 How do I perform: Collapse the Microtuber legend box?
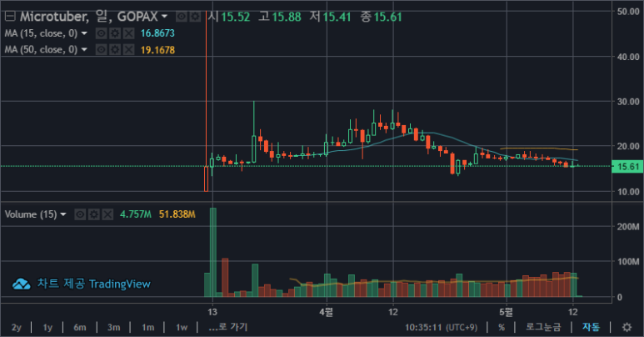point(10,17)
